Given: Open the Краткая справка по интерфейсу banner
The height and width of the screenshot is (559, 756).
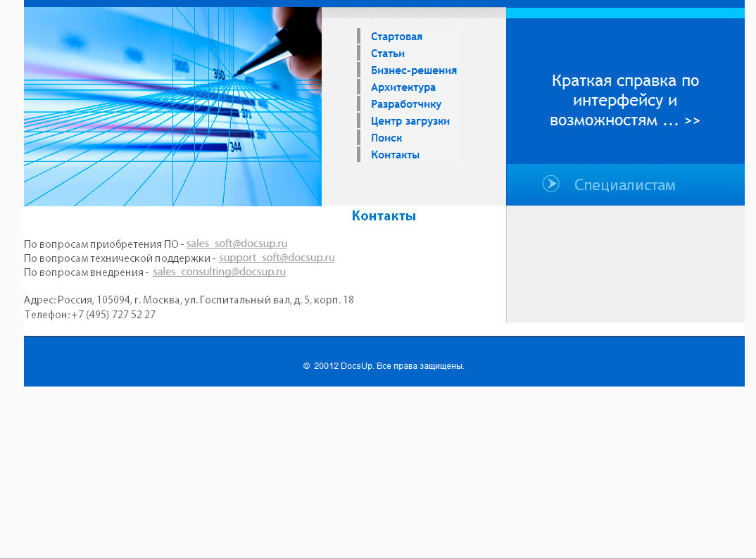Looking at the screenshot, I should (625, 100).
